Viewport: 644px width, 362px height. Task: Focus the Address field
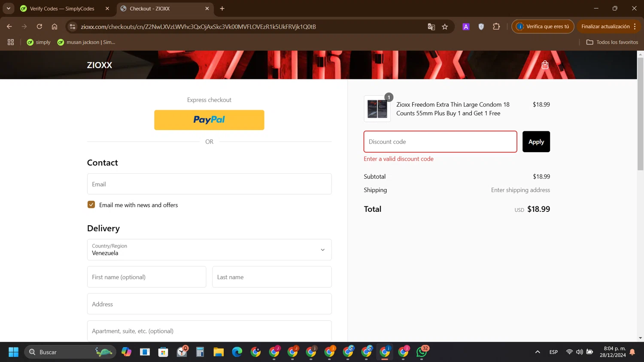209,304
